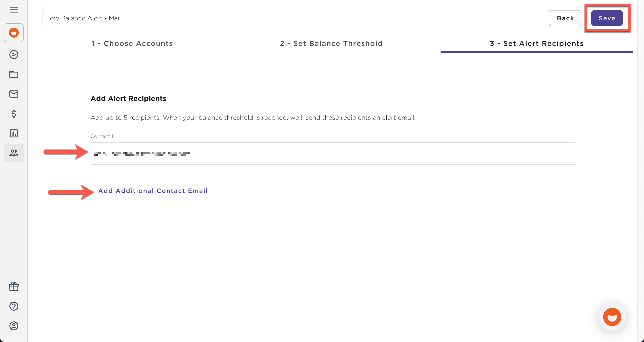Open the help question mark icon
This screenshot has width=644, height=342.
[13, 306]
